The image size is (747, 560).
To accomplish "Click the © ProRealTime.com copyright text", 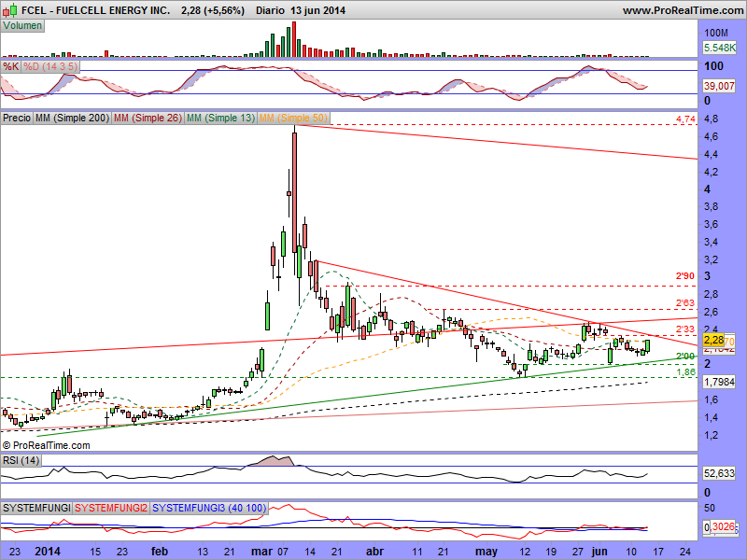I will [x=46, y=446].
